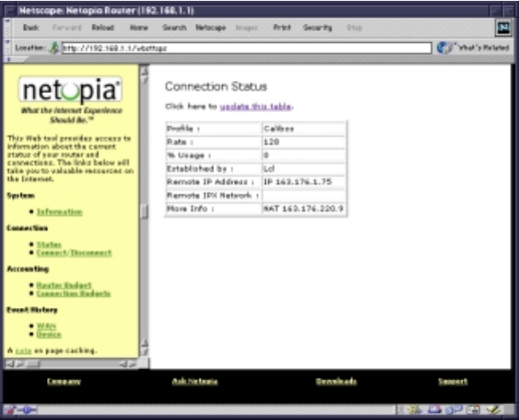Open the Support footer link

pos(453,381)
